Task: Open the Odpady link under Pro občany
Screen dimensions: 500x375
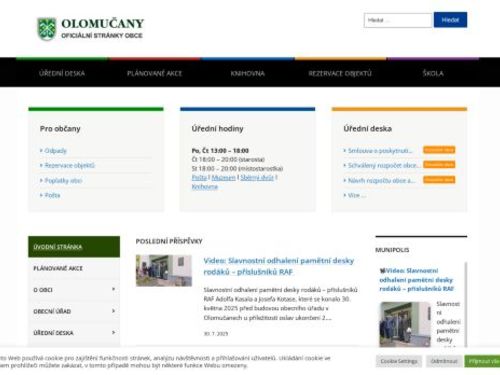Action: [x=55, y=151]
